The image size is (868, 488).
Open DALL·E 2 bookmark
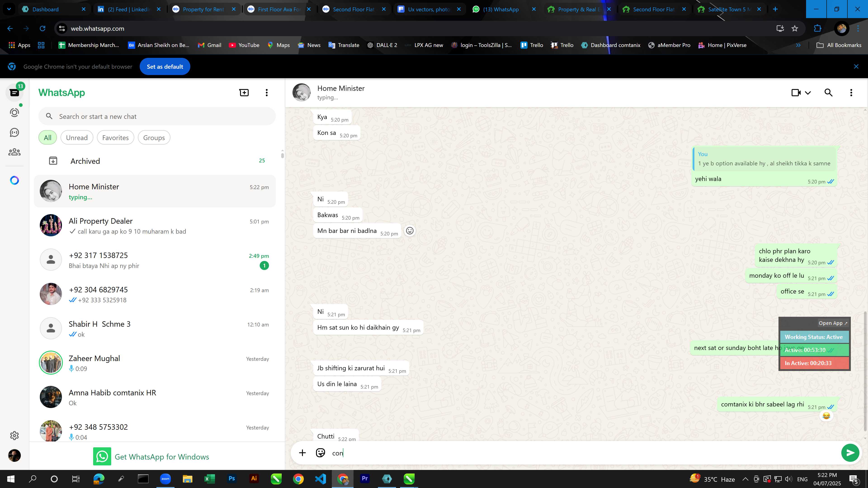point(382,45)
